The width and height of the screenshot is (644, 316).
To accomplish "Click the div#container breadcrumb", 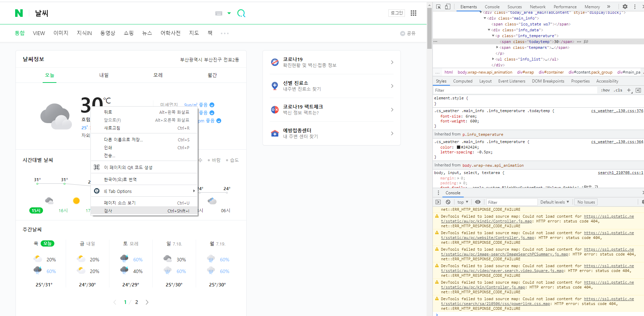I will pyautogui.click(x=551, y=72).
